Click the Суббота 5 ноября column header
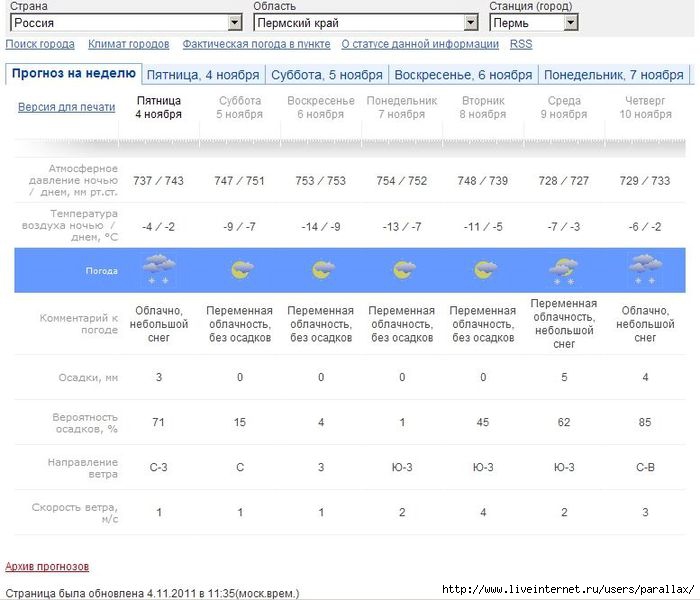This screenshot has height=600, width=700. pyautogui.click(x=240, y=108)
